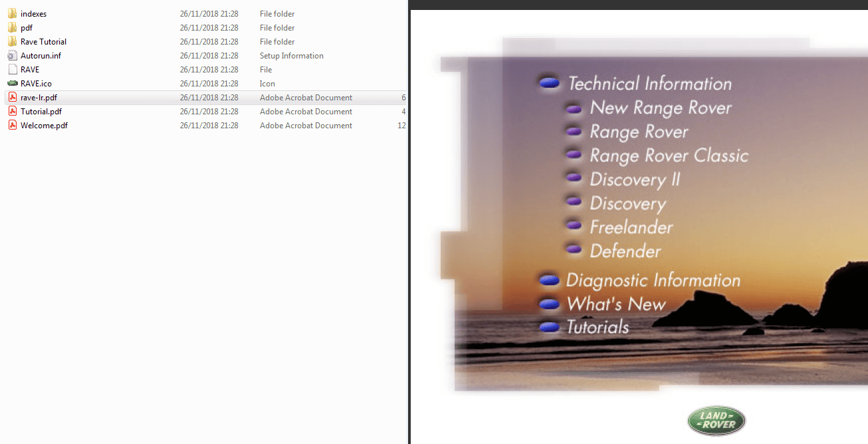Image resolution: width=868 pixels, height=444 pixels.
Task: Click the blue bullet beside Tutorials
Action: point(549,327)
